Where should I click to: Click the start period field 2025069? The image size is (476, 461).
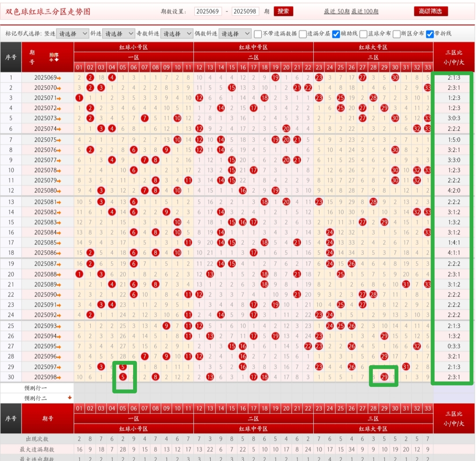[208, 11]
